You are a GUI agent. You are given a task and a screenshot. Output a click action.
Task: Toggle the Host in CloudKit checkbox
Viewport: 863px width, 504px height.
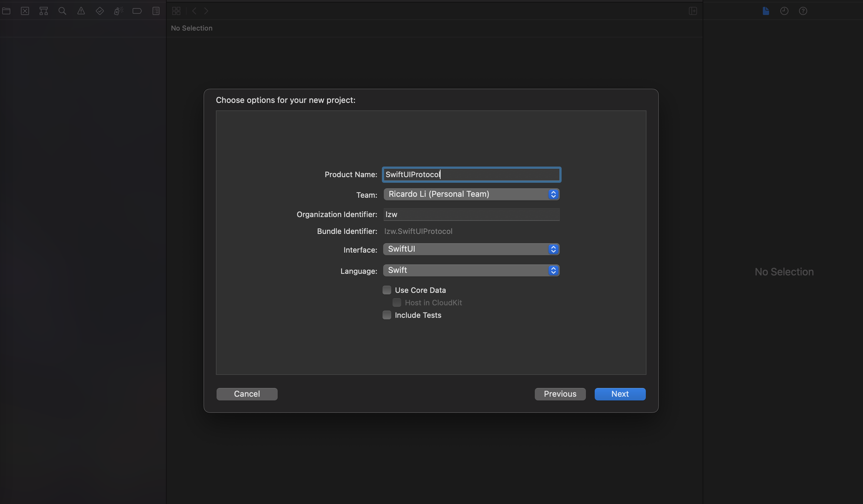click(x=397, y=303)
